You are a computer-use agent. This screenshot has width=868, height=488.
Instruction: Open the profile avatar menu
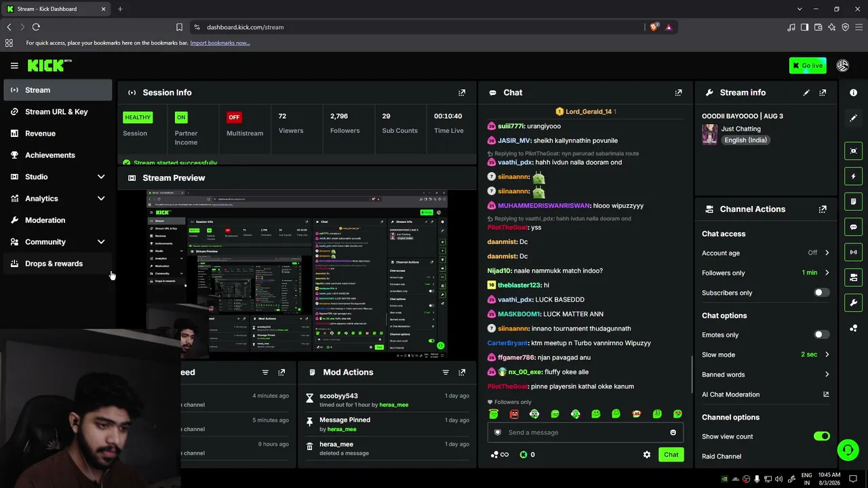pos(843,66)
